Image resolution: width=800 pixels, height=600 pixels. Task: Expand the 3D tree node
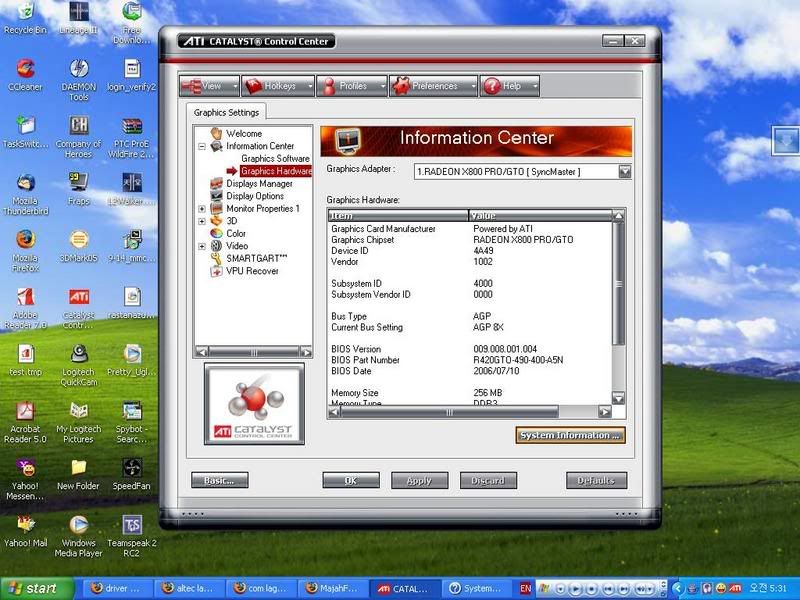click(202, 221)
